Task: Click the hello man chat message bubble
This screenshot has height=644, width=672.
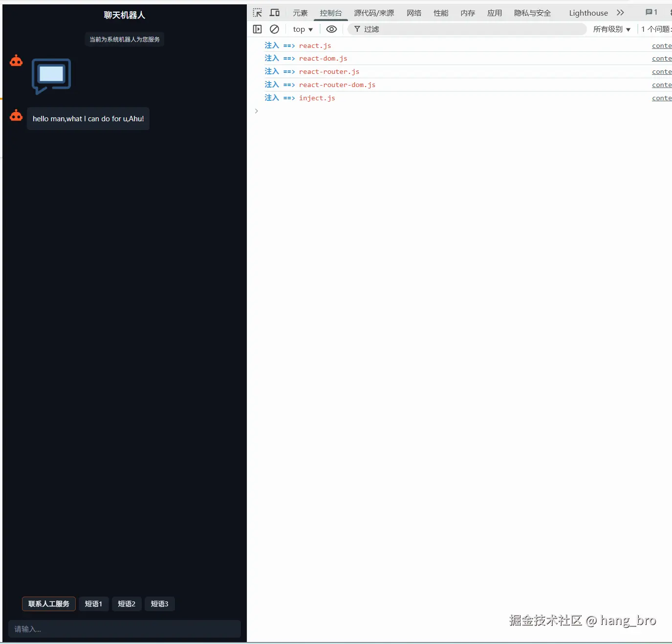Action: tap(88, 119)
